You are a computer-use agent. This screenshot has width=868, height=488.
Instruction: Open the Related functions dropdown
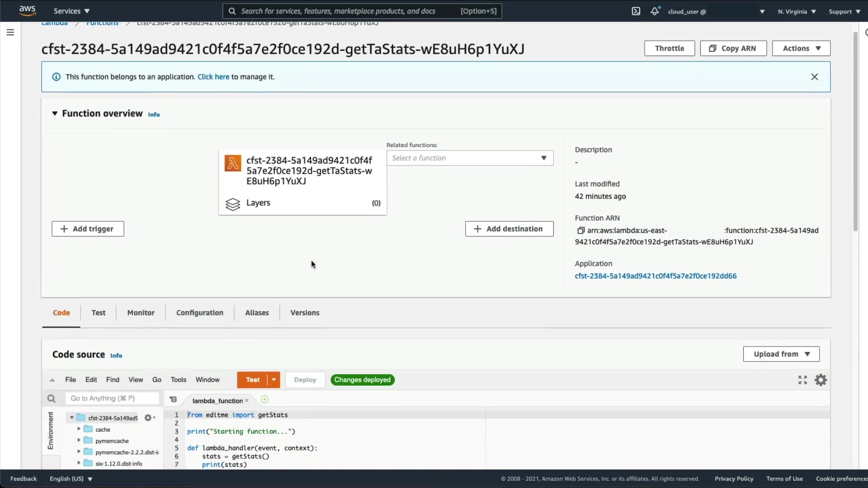470,158
